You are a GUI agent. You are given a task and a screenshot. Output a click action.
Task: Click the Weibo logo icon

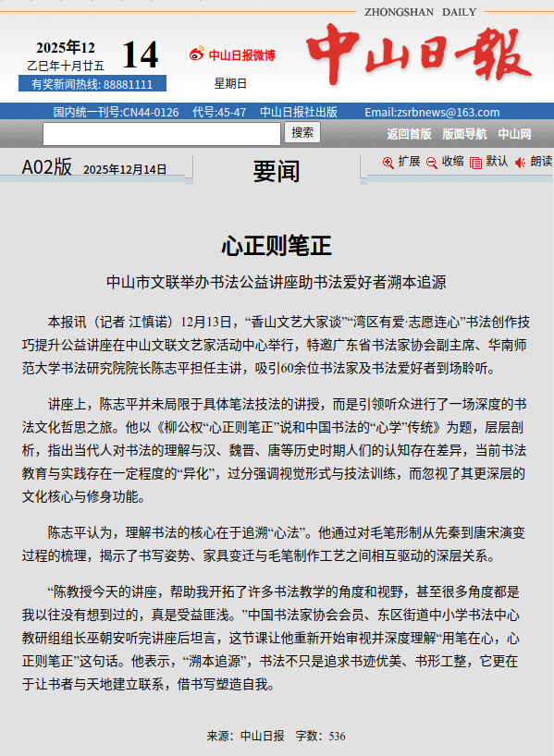coord(197,54)
